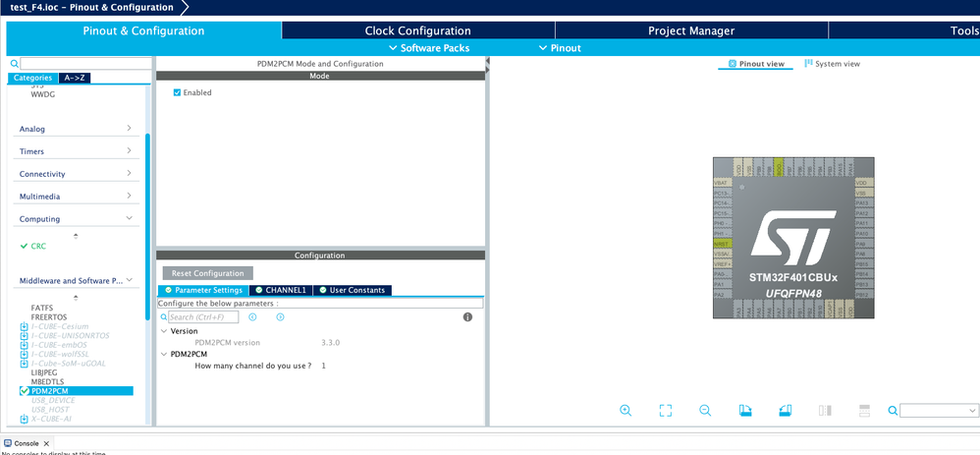Image resolution: width=980 pixels, height=455 pixels.
Task: Zoom out of the pinout view
Action: point(705,411)
